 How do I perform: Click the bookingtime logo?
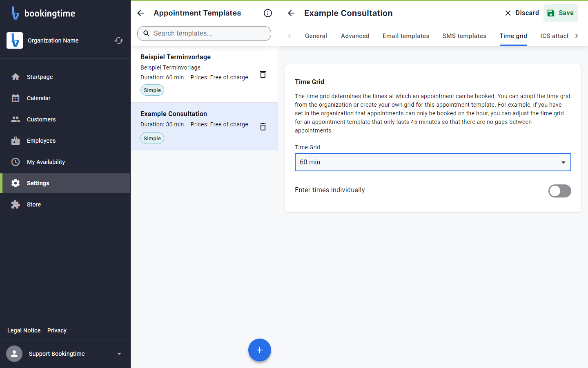pos(43,13)
